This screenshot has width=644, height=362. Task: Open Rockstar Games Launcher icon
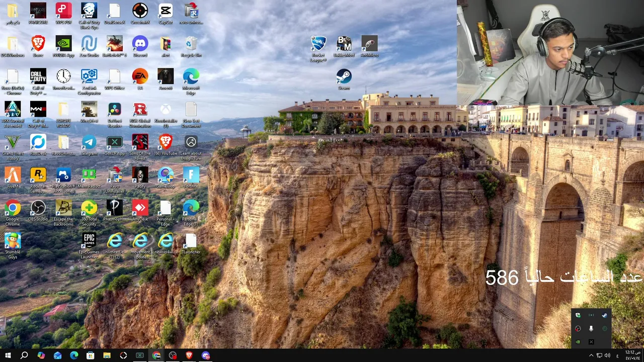[38, 179]
